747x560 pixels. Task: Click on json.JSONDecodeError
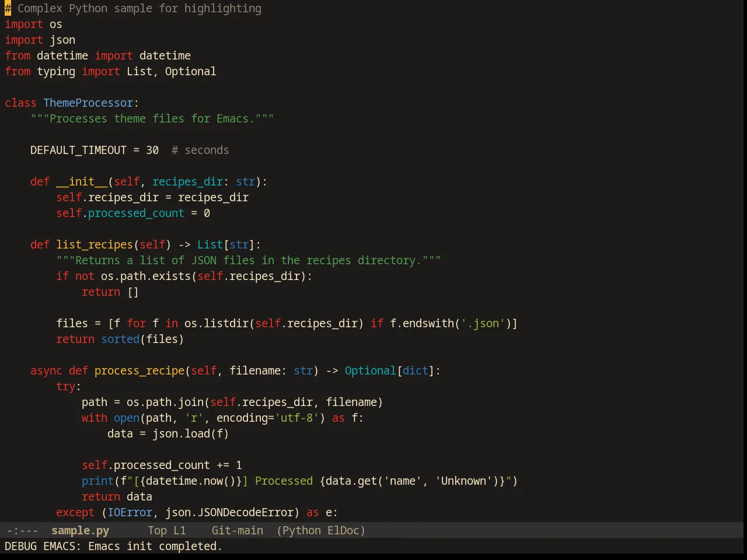[229, 512]
